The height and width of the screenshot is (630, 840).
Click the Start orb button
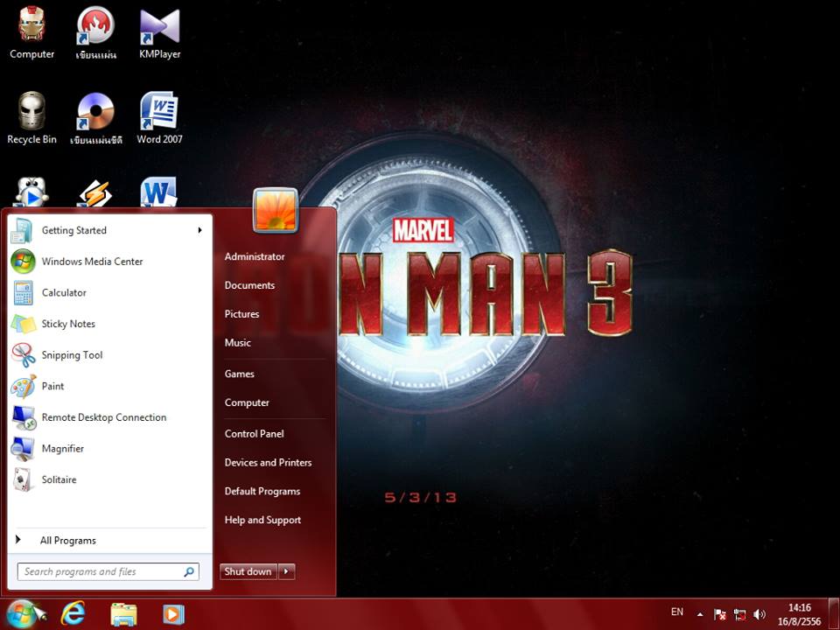pyautogui.click(x=23, y=614)
